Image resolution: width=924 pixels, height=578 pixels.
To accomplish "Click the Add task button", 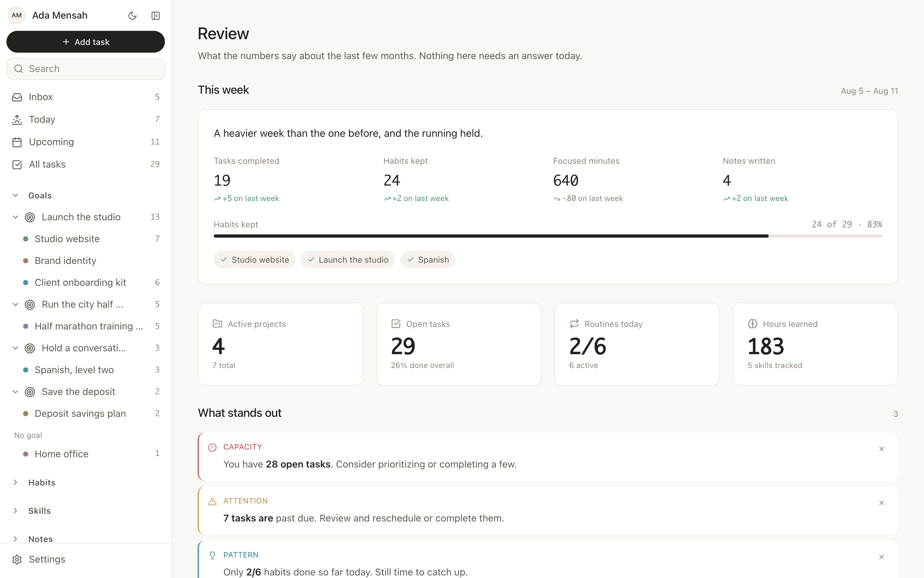I will 86,42.
